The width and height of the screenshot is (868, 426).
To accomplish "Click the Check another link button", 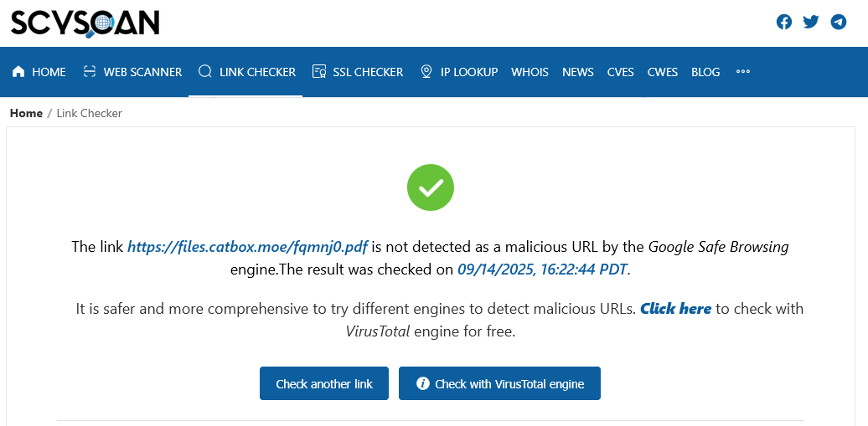I will 324,383.
